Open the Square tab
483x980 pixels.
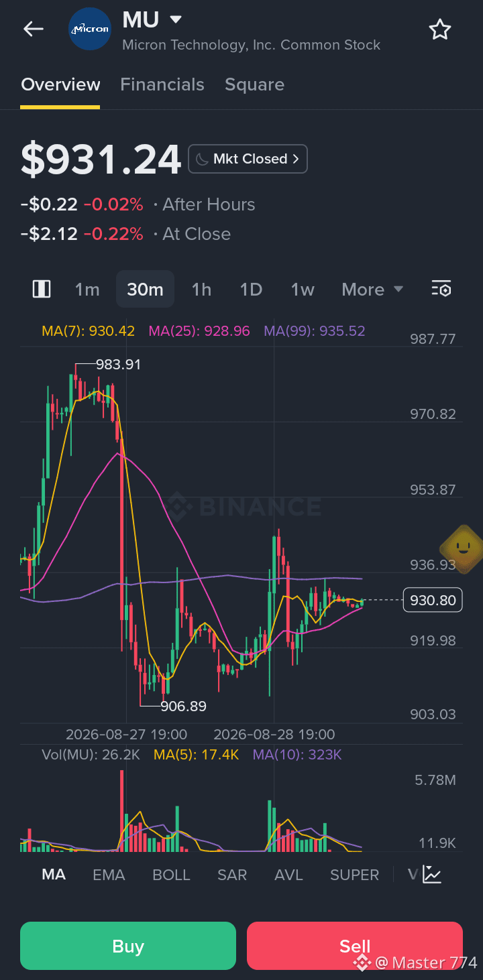[x=254, y=84]
